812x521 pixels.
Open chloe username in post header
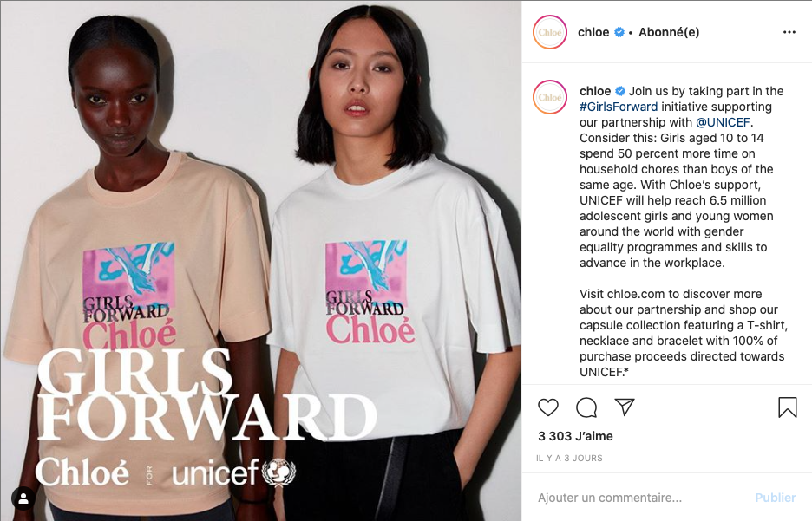click(x=593, y=32)
